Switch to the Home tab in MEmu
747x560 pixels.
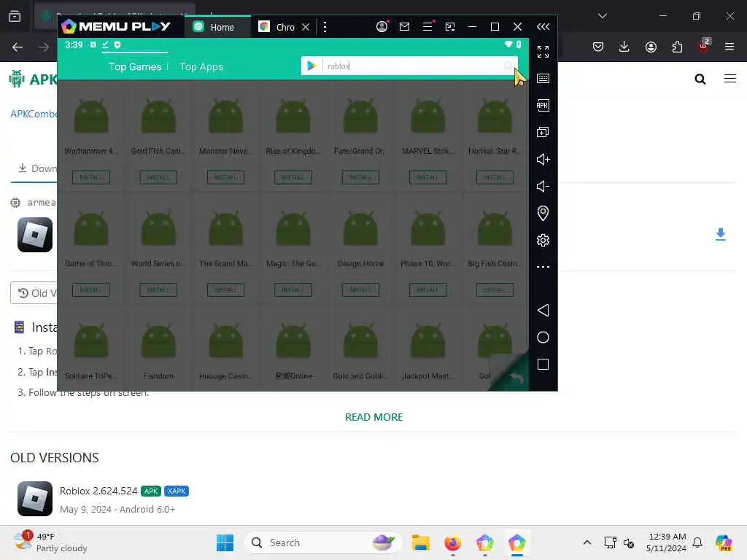[217, 27]
